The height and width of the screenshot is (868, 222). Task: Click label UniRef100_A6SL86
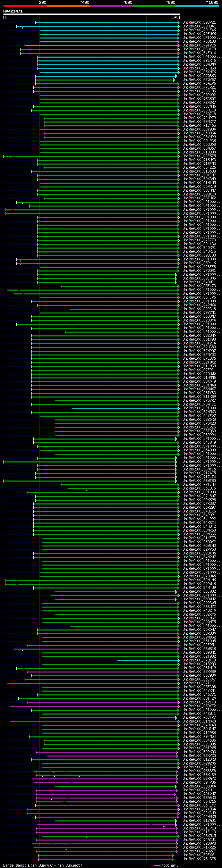tap(199, 91)
